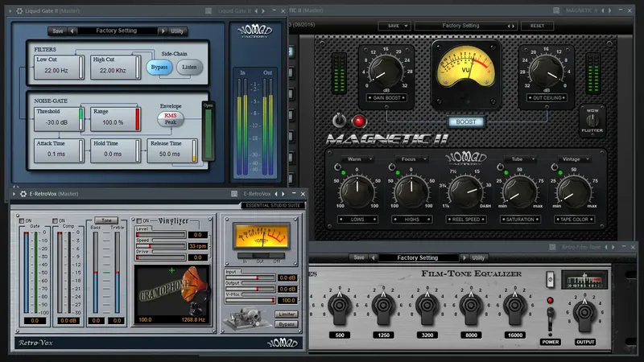Click the Lows knob in Magnetic II
This screenshot has width=644, height=362.
pos(357,191)
